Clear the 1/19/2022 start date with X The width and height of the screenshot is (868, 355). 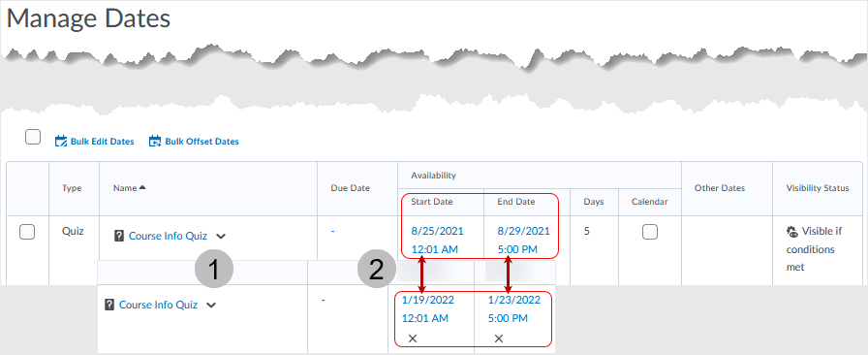(x=413, y=339)
